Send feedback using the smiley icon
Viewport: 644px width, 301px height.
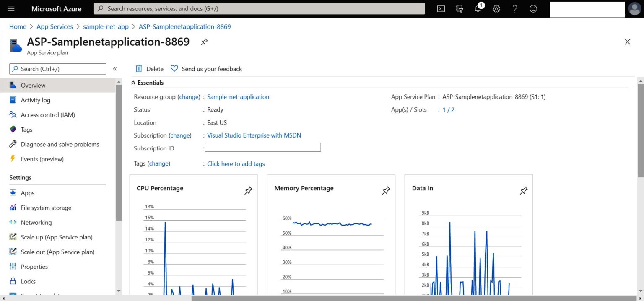pos(533,8)
